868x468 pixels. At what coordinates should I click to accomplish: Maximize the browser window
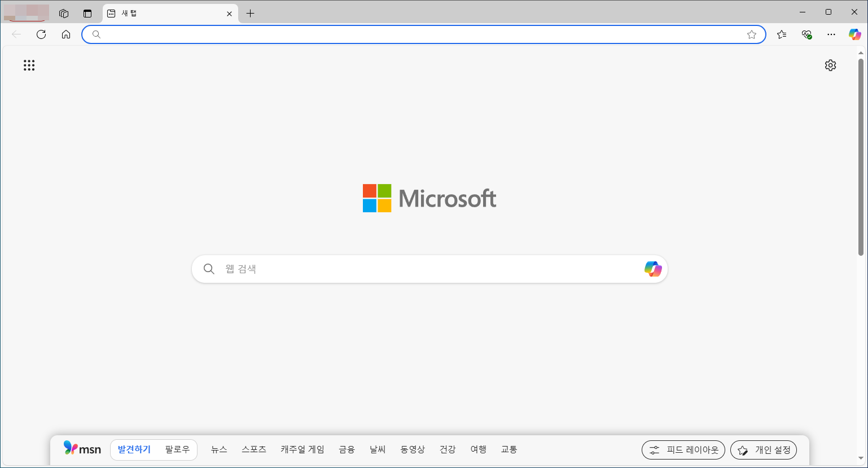[828, 12]
